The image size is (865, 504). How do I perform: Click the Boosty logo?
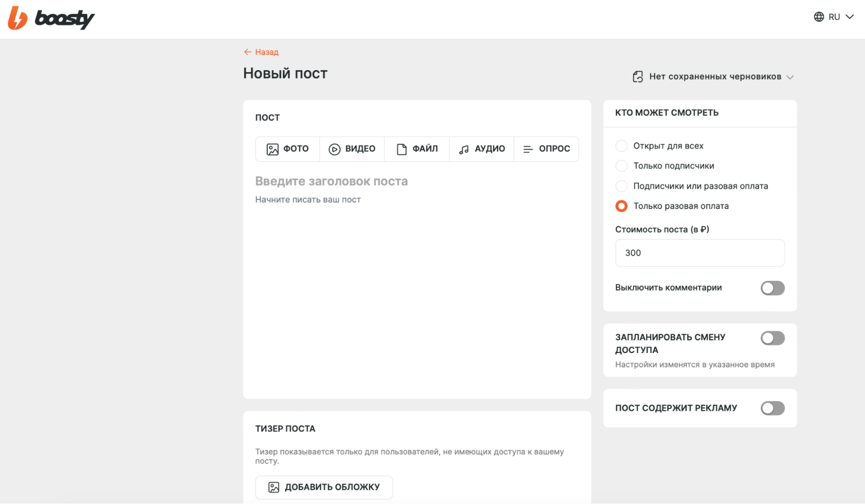tap(51, 18)
